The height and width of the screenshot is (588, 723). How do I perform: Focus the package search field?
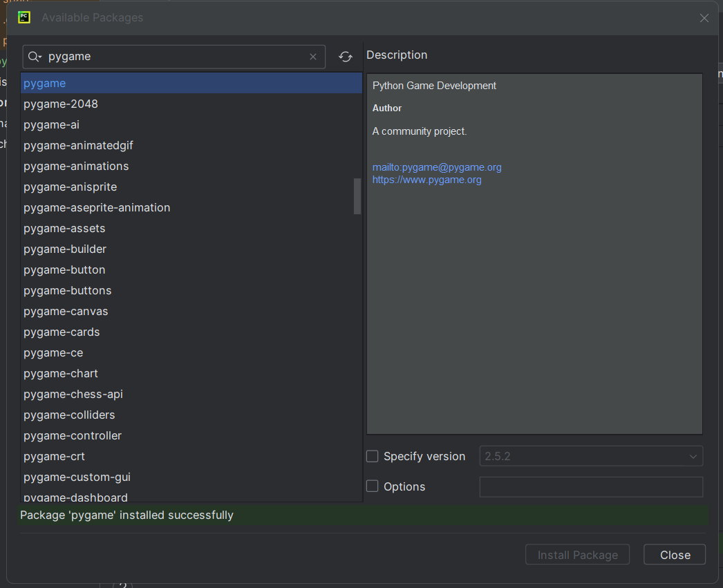pyautogui.click(x=173, y=57)
